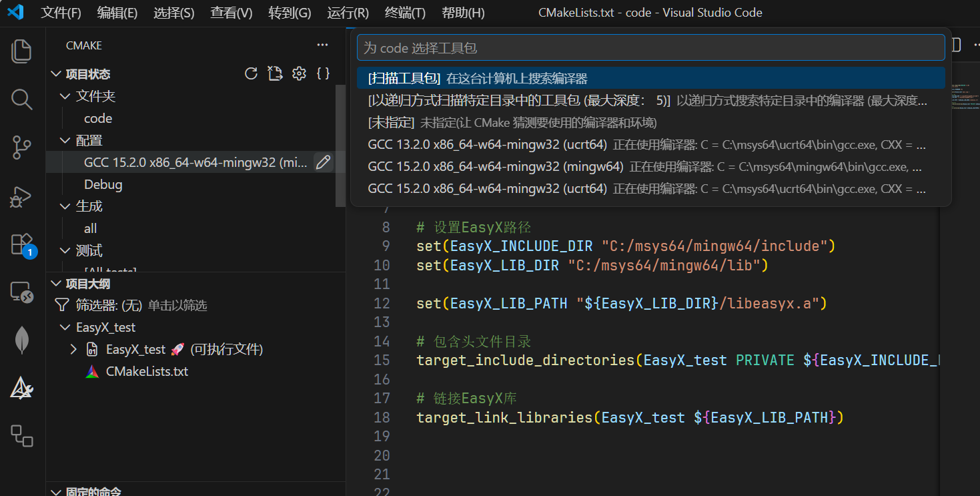Collapse the EasyX_test project node
The width and height of the screenshot is (980, 496).
65,327
